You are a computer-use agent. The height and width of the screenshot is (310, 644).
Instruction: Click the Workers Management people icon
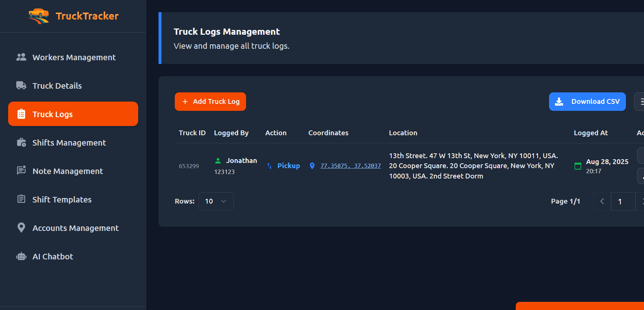21,57
